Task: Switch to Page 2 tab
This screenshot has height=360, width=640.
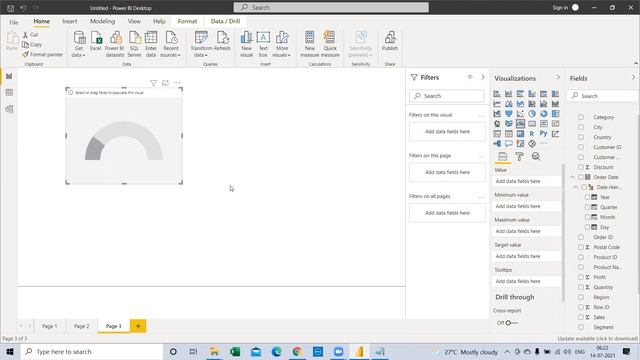Action: [82, 326]
